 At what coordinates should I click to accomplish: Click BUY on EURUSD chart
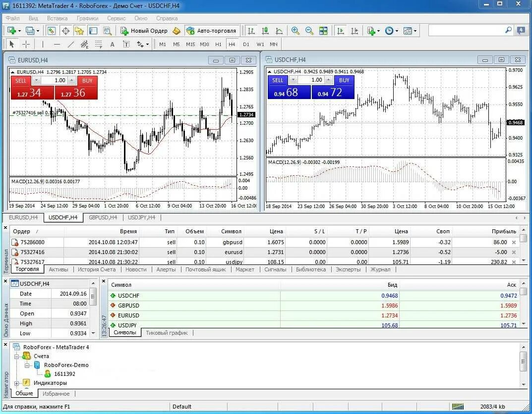(x=87, y=81)
